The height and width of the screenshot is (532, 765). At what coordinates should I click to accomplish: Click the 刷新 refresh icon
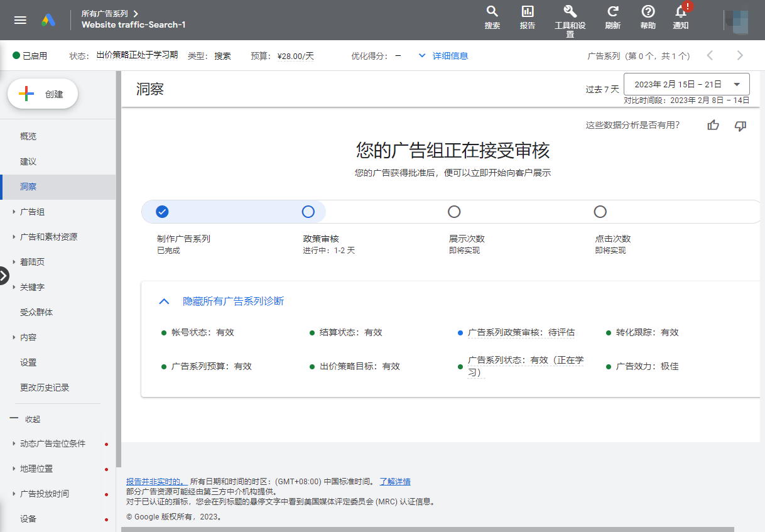pyautogui.click(x=612, y=12)
